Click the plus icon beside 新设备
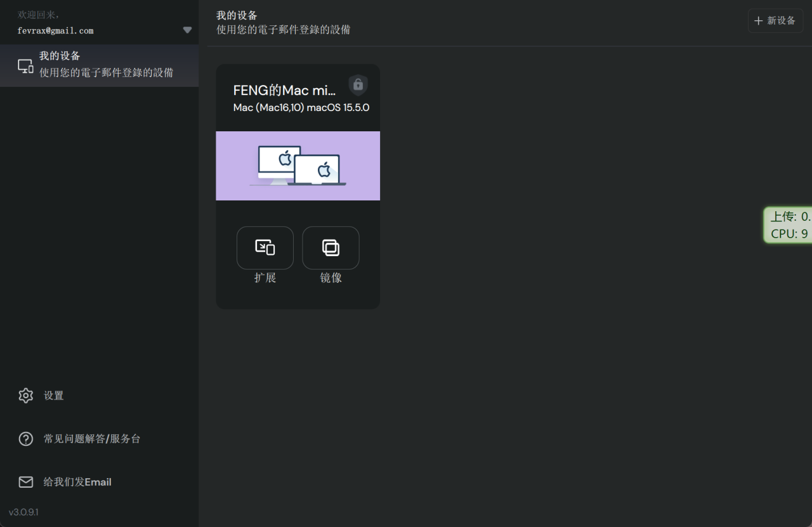Viewport: 812px width, 527px height. [x=758, y=21]
